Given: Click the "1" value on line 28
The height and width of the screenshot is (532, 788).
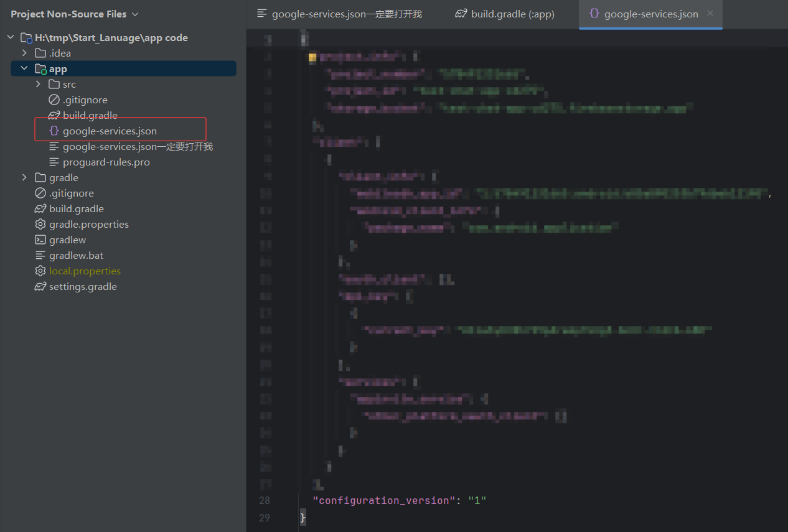Looking at the screenshot, I should (x=477, y=500).
